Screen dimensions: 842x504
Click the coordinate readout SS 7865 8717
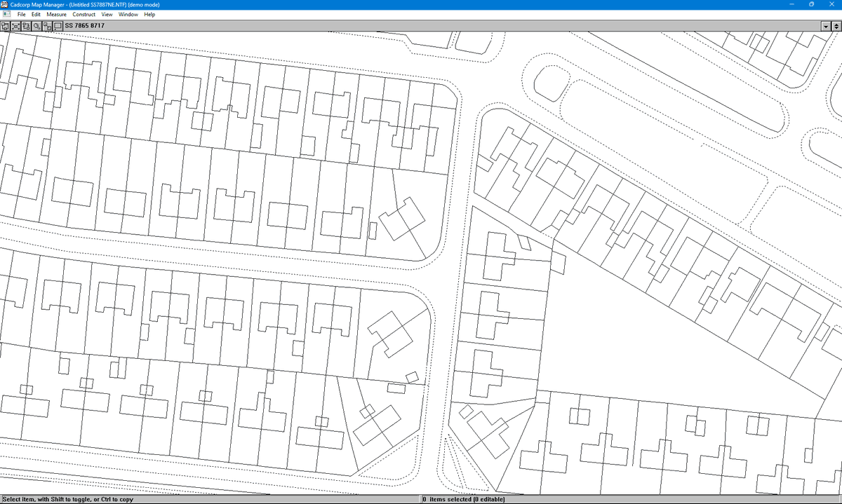click(84, 26)
